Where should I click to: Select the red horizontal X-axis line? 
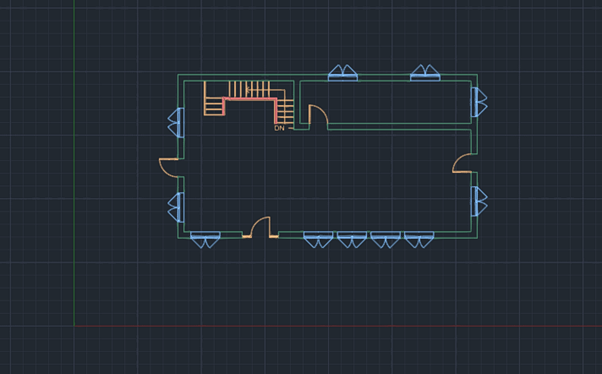pos(338,326)
